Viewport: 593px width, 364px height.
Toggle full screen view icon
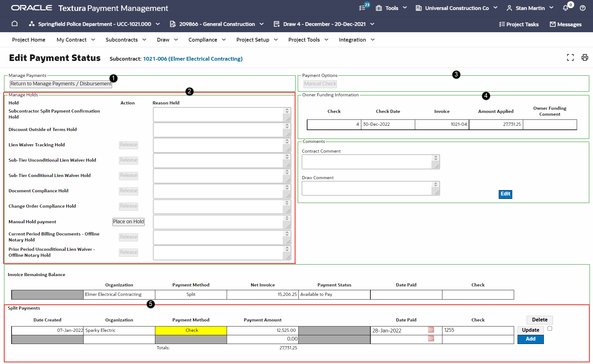pyautogui.click(x=570, y=58)
